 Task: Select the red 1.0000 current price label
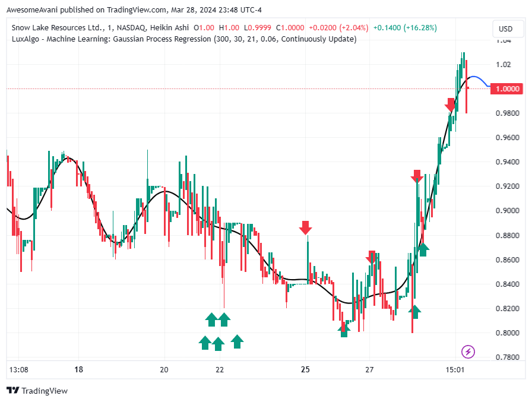tap(507, 89)
